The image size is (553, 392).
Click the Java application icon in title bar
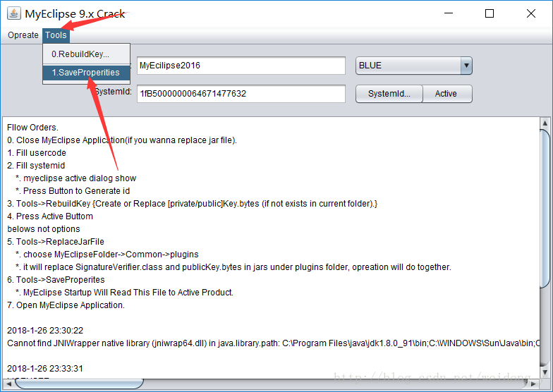coord(14,13)
